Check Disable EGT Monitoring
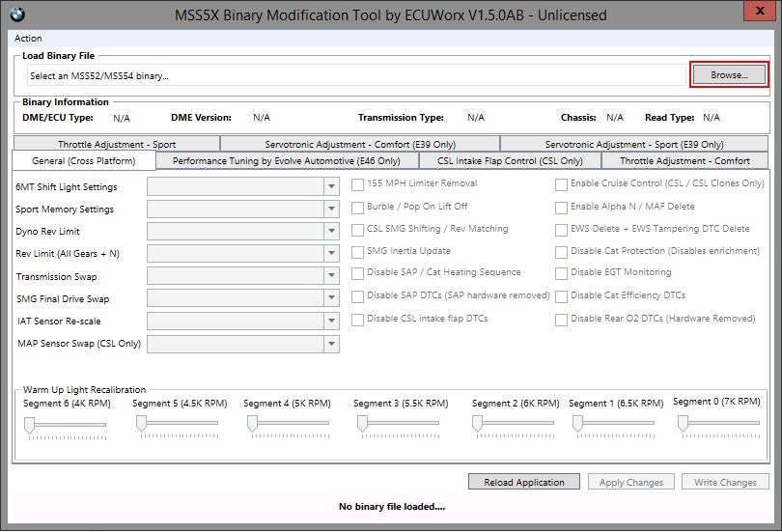Screen dimensions: 782x532 point(561,273)
